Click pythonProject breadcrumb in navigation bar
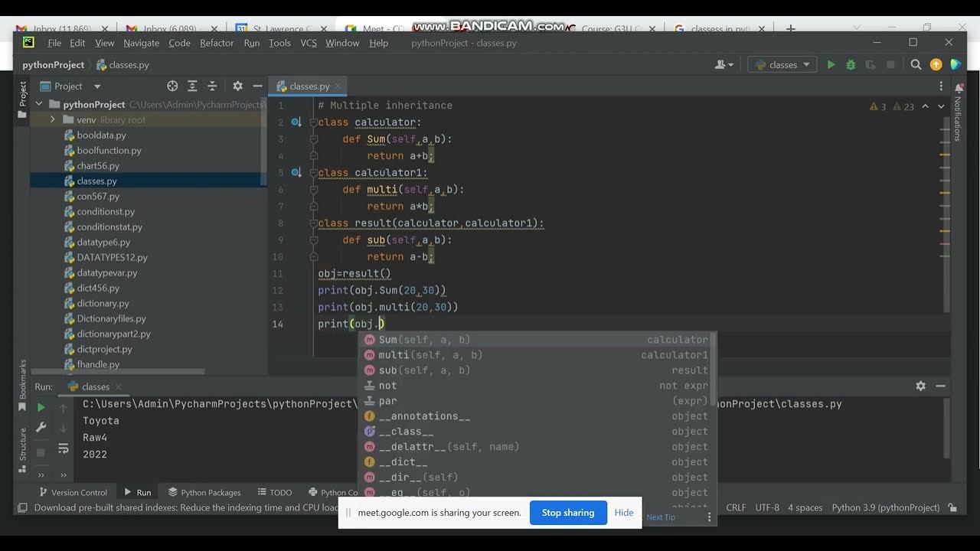 tap(53, 65)
